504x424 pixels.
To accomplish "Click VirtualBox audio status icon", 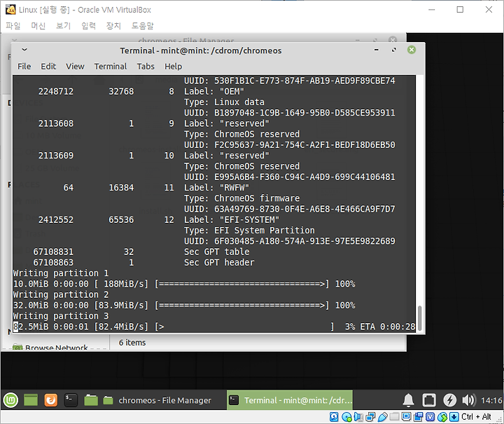I will pyautogui.click(x=358, y=417).
